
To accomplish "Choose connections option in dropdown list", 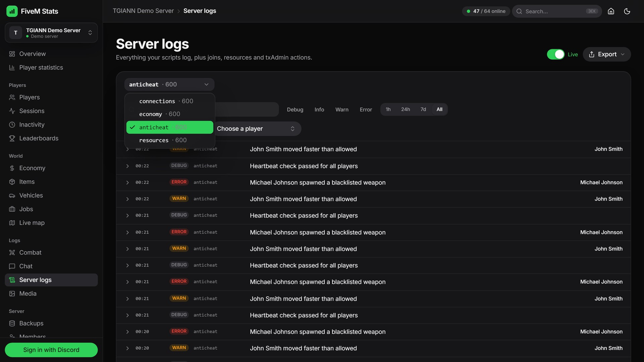I will [170, 101].
